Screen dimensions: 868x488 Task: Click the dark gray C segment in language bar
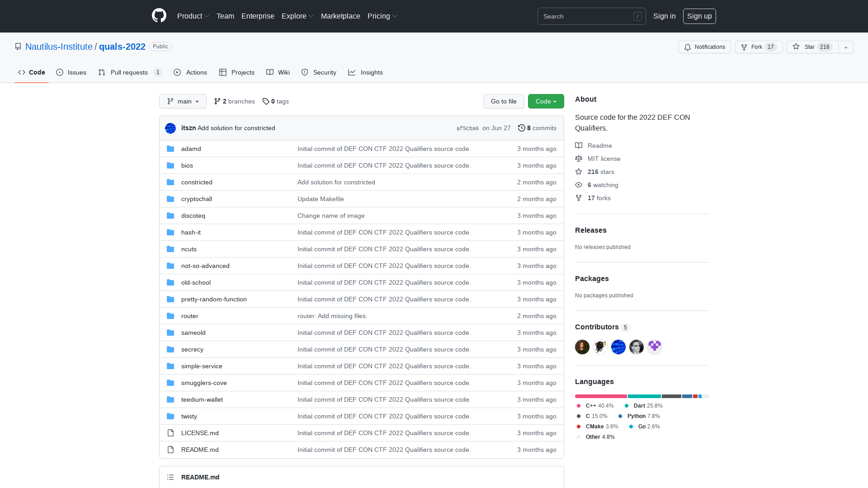pos(671,396)
